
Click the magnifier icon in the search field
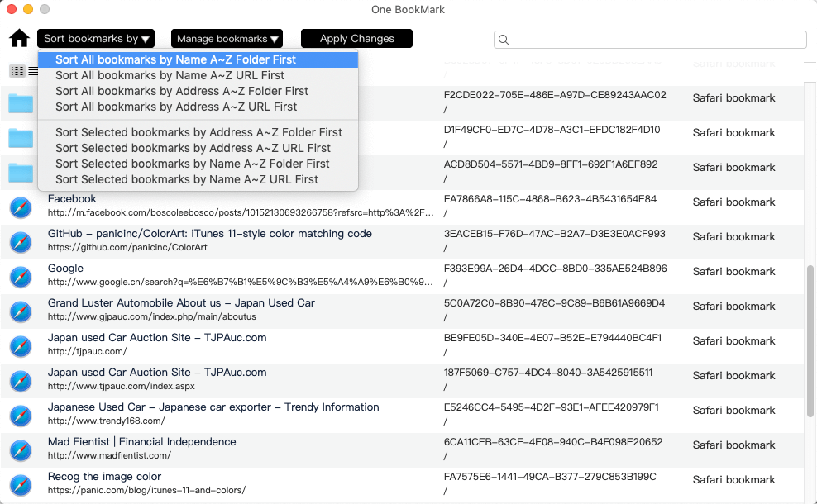[x=503, y=39]
